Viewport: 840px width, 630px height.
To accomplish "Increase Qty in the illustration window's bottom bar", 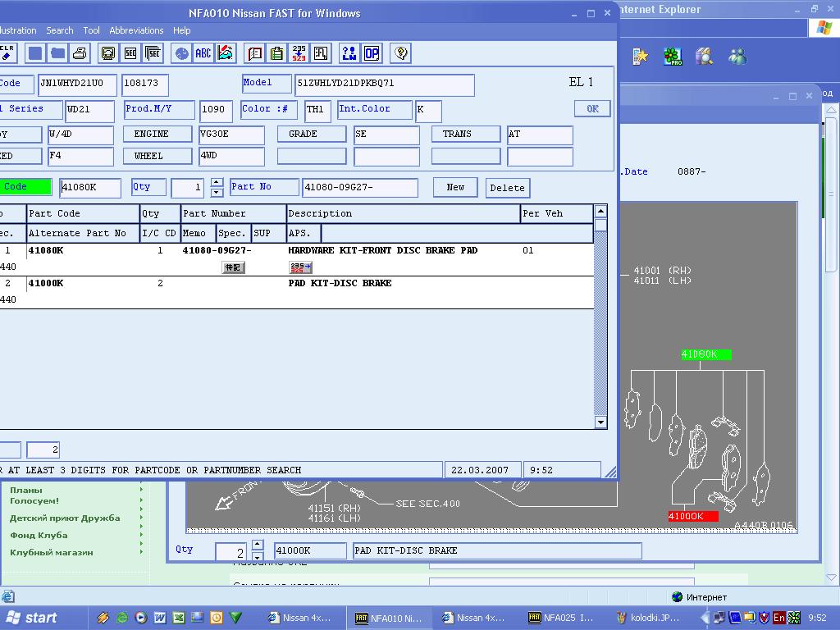I will tap(257, 546).
